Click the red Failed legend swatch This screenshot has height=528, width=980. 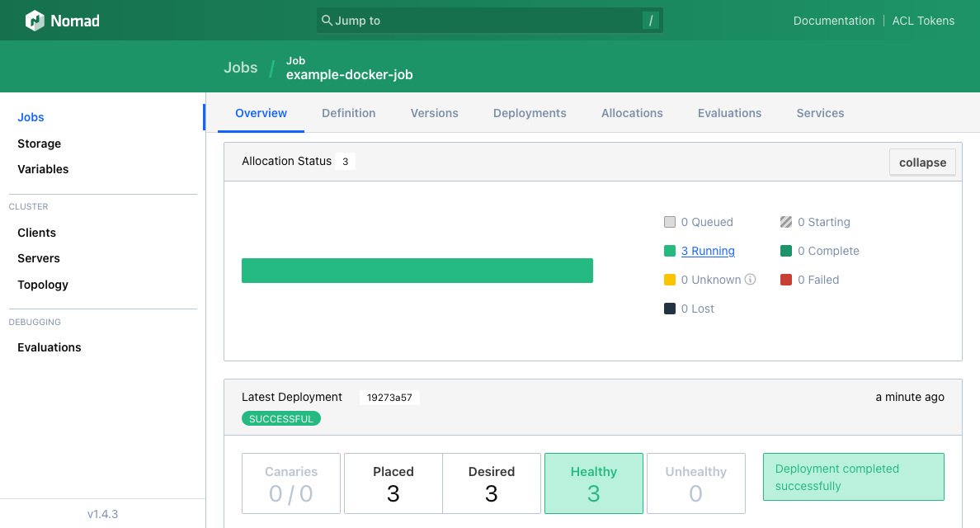pos(786,280)
